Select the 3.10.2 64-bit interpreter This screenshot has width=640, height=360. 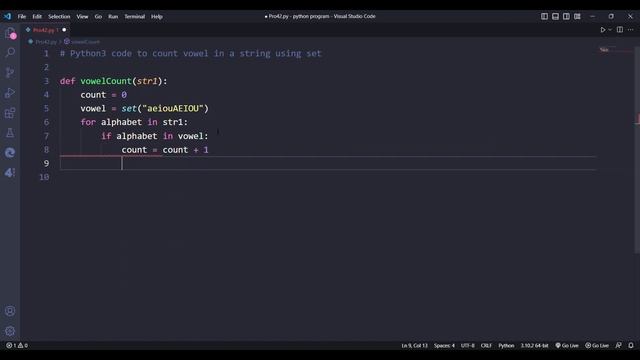pyautogui.click(x=534, y=345)
